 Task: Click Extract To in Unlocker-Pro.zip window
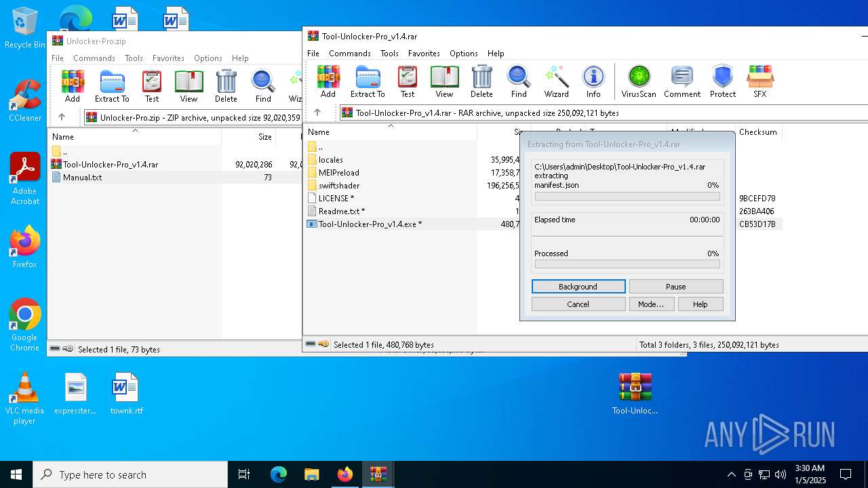coord(112,86)
